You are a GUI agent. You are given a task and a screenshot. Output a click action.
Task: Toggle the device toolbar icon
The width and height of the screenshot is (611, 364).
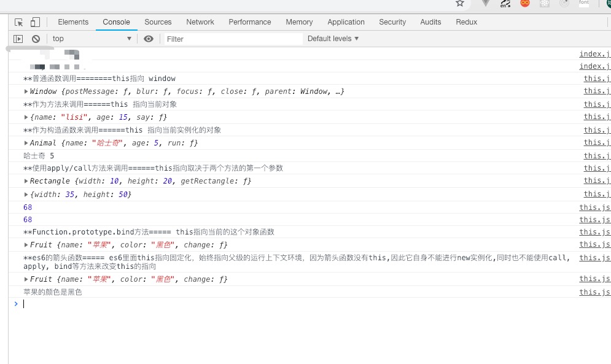coord(35,22)
